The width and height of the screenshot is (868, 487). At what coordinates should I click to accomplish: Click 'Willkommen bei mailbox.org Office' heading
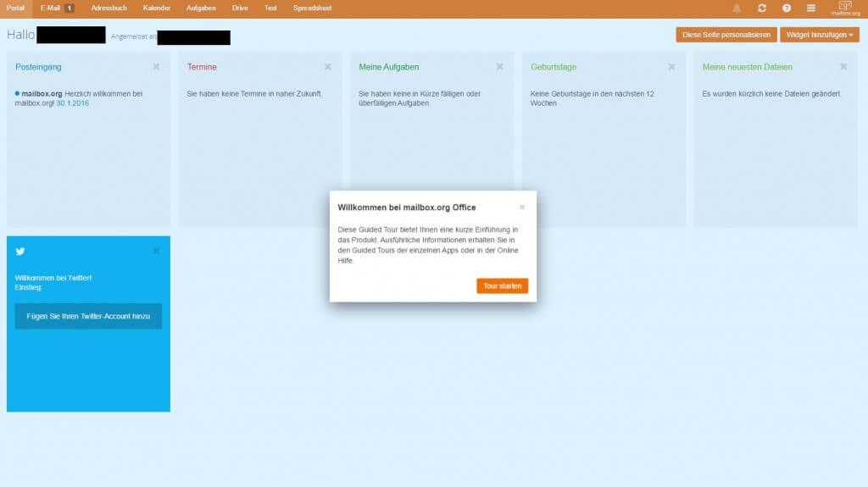[407, 208]
